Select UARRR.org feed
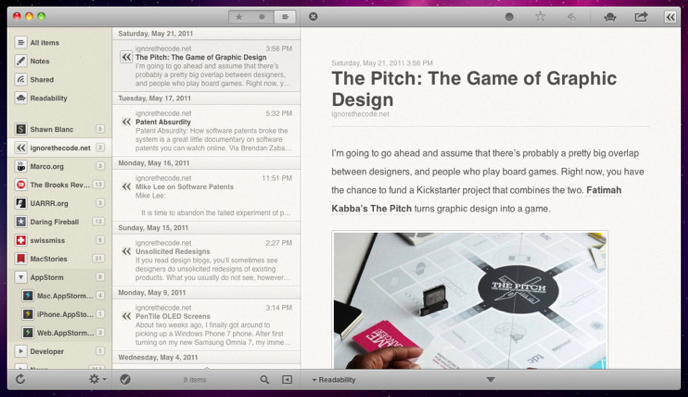 coord(59,203)
